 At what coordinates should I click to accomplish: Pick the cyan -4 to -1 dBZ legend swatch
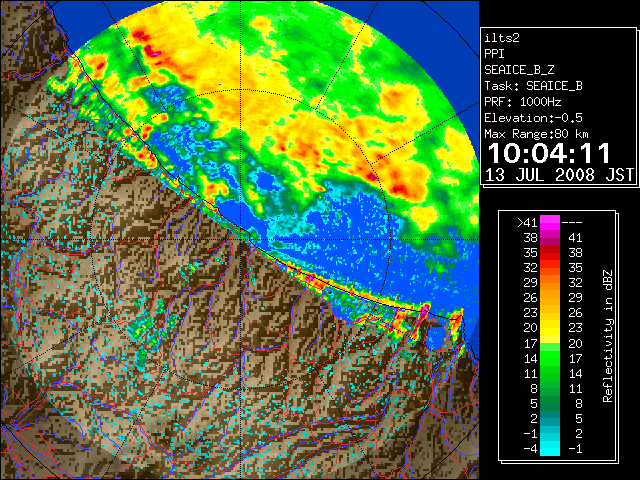[x=550, y=448]
